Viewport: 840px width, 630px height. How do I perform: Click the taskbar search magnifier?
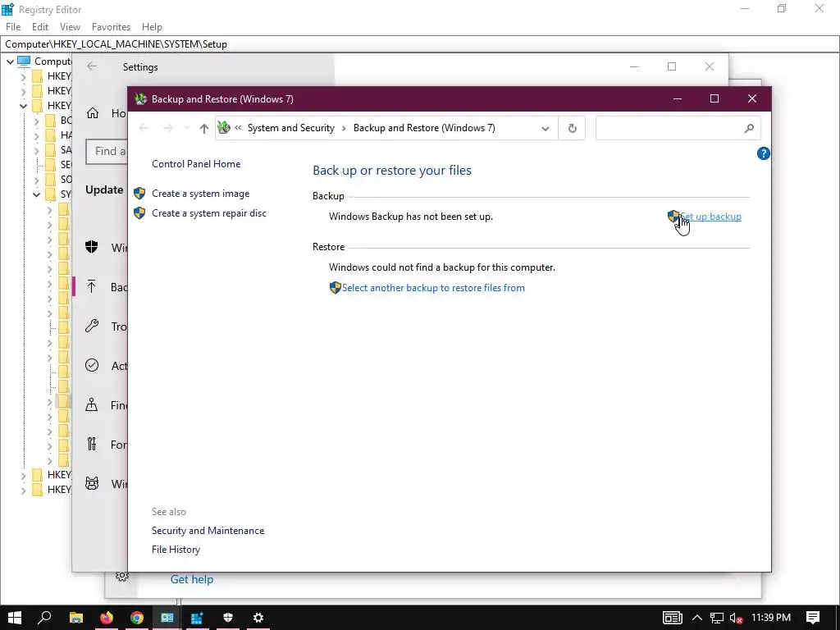45,617
